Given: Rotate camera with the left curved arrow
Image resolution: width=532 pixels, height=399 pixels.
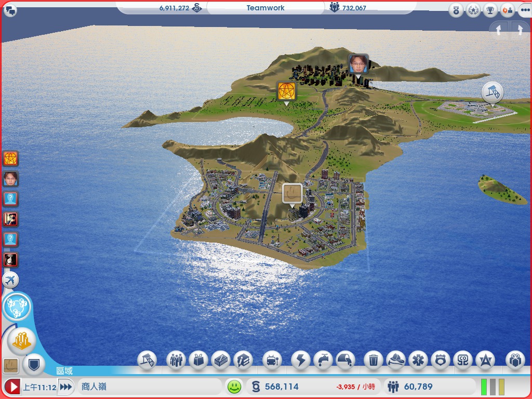Looking at the screenshot, I should (x=499, y=30).
